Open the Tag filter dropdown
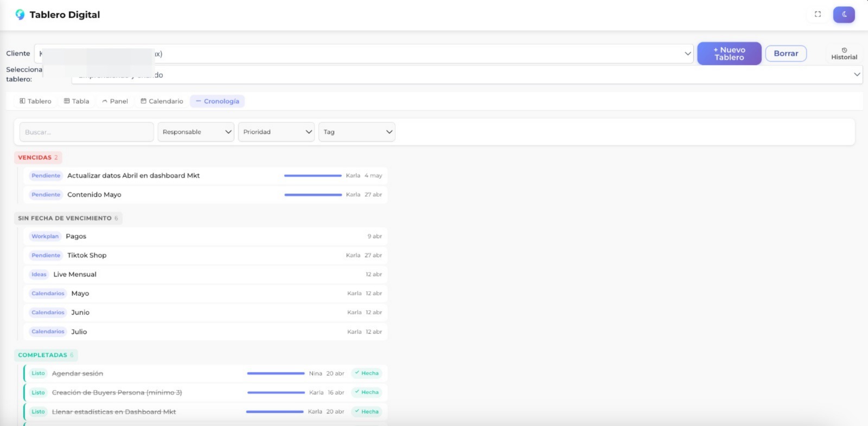The image size is (868, 426). [x=356, y=132]
